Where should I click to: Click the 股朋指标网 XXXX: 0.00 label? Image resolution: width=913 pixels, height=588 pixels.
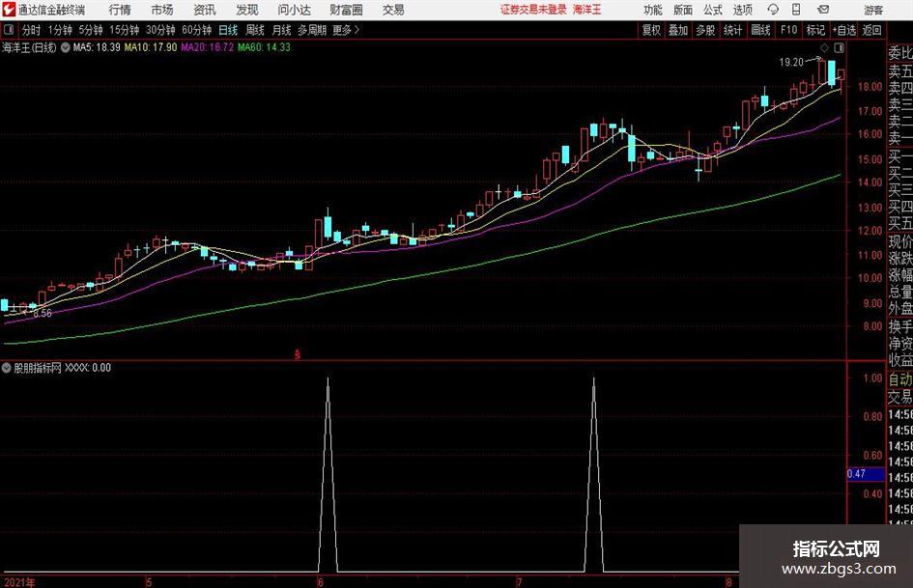coord(62,368)
